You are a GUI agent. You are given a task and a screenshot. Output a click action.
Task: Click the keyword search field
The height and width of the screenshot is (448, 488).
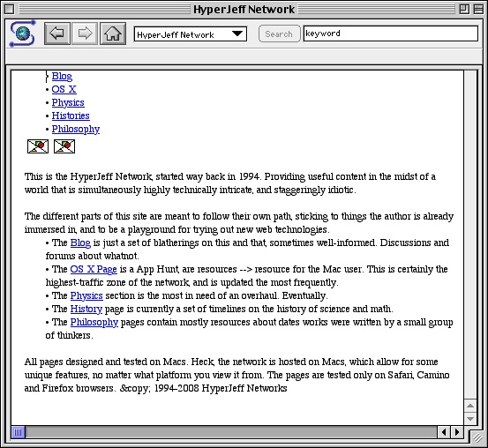click(391, 34)
